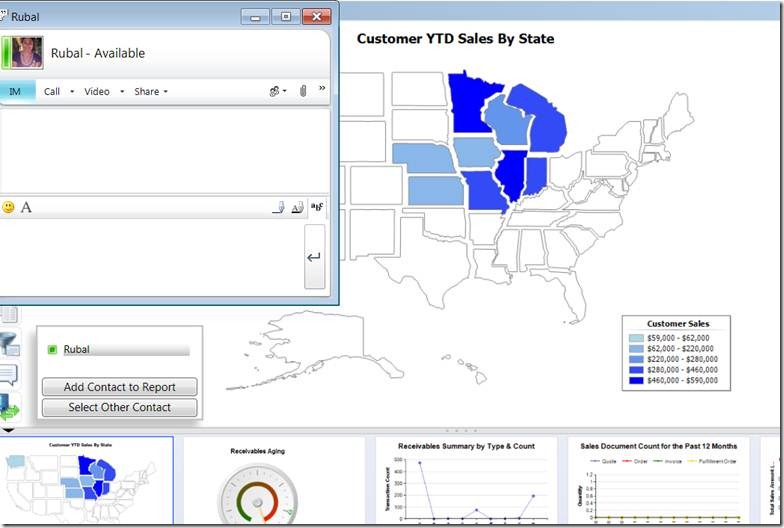Close the Rubal chat window
Viewport: 784px width, 528px height.
pyautogui.click(x=316, y=16)
